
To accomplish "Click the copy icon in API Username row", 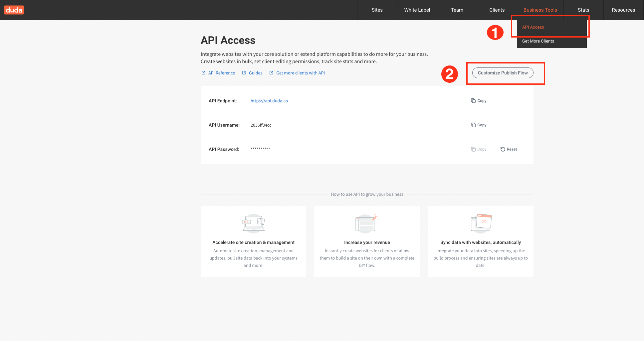I will tap(473, 125).
